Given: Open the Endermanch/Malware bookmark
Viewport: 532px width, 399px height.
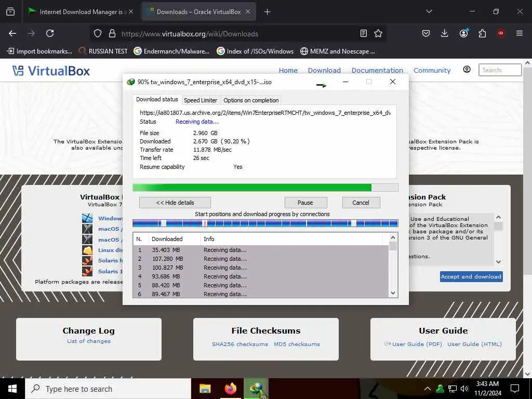Looking at the screenshot, I should [x=171, y=51].
